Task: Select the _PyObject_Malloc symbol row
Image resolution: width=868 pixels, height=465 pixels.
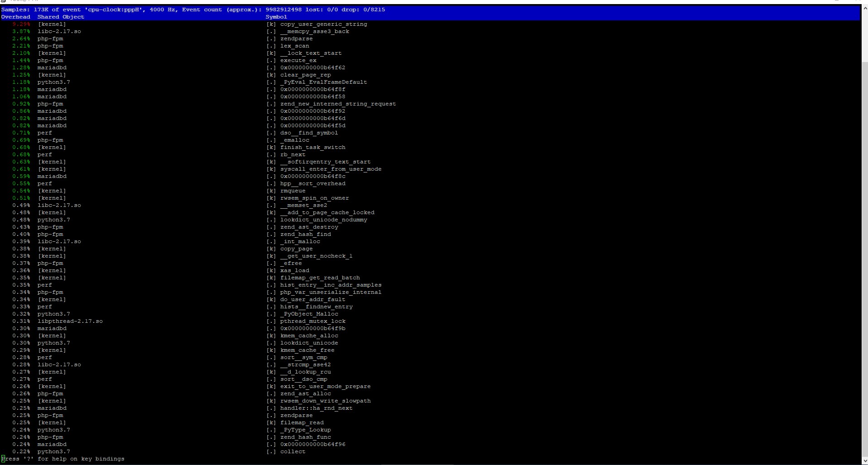Action: [309, 314]
